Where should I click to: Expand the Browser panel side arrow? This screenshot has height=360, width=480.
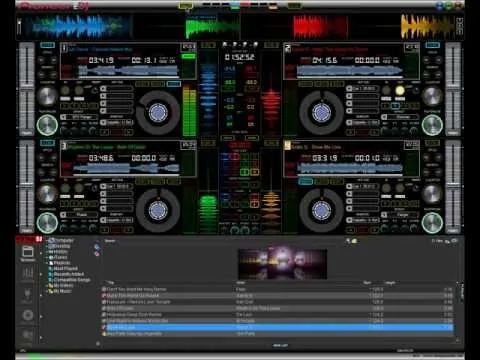[x=41, y=254]
